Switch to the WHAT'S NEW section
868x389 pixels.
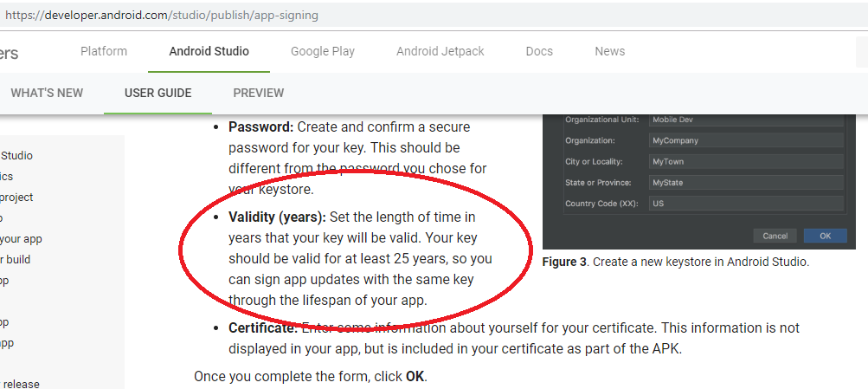[x=47, y=93]
